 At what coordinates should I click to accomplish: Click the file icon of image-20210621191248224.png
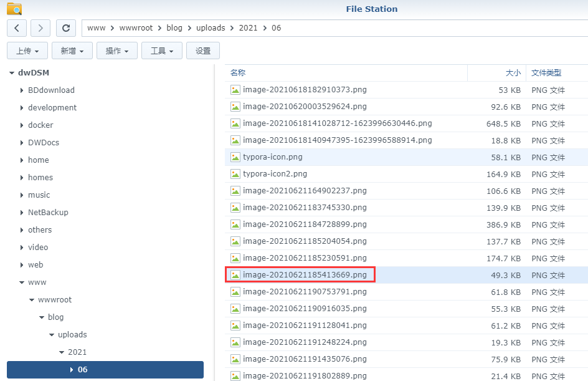235,342
